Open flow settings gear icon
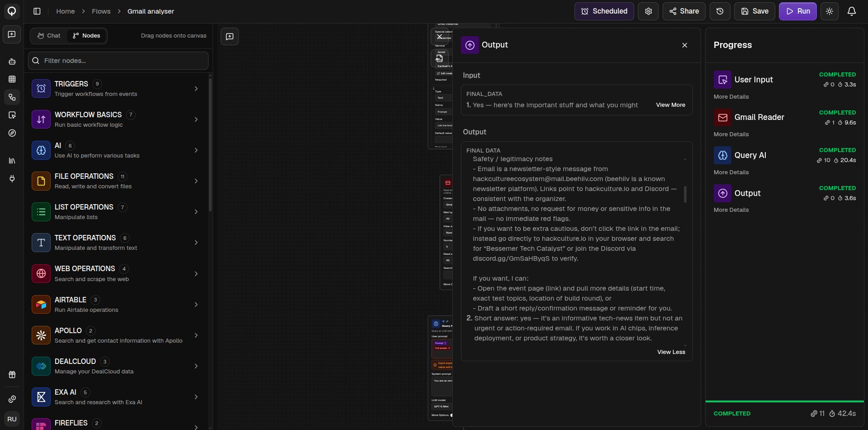Viewport: 868px width, 430px height. [648, 11]
